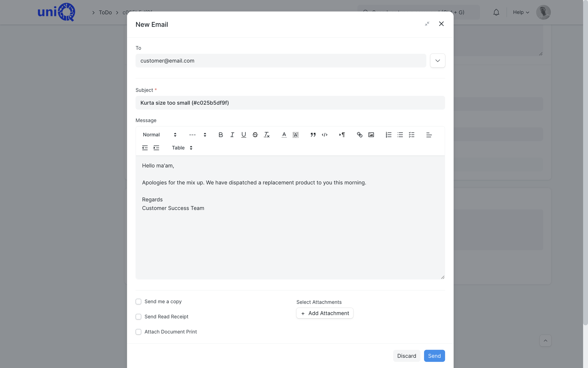Screen dimensions: 588x368
Task: Underline selected text in email editor
Action: click(244, 135)
